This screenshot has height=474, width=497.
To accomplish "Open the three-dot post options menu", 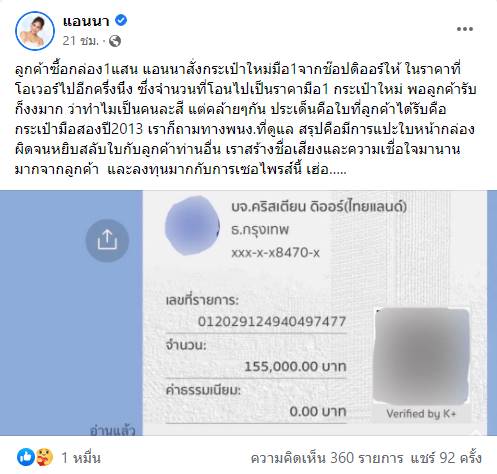I will point(465,29).
